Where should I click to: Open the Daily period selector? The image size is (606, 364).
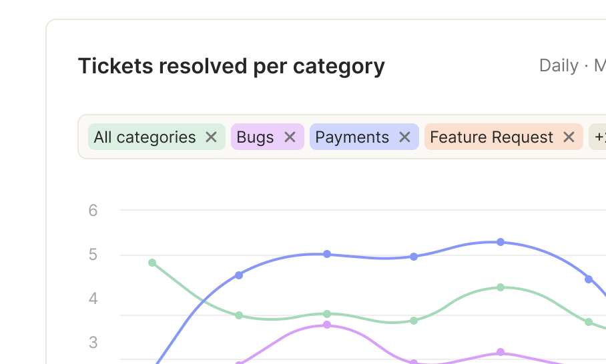(x=559, y=65)
